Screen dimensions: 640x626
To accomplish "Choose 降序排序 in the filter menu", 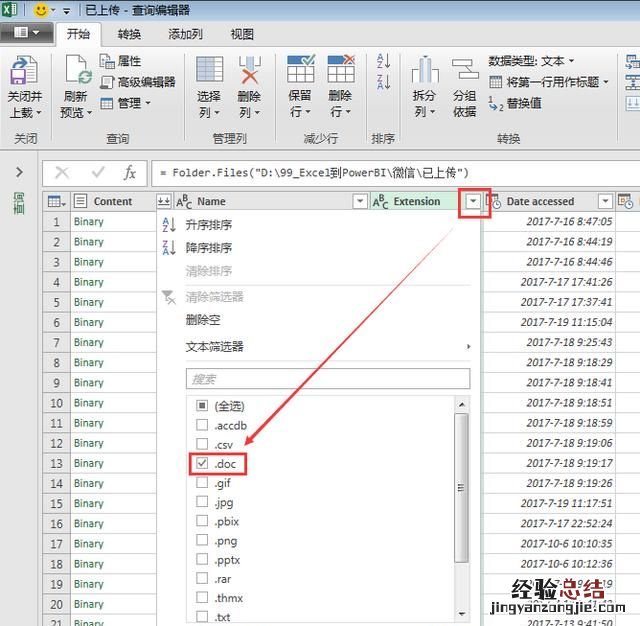I will click(x=209, y=248).
